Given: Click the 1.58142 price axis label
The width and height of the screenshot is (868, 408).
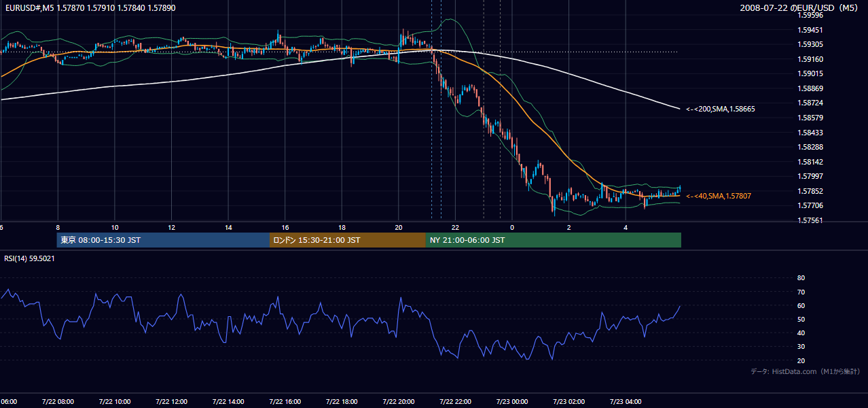Looking at the screenshot, I should 810,162.
